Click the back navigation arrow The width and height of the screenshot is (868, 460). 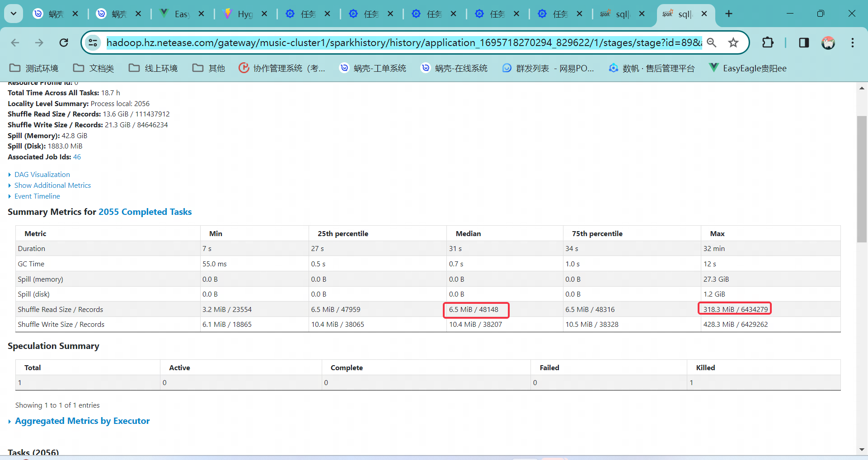coord(15,42)
